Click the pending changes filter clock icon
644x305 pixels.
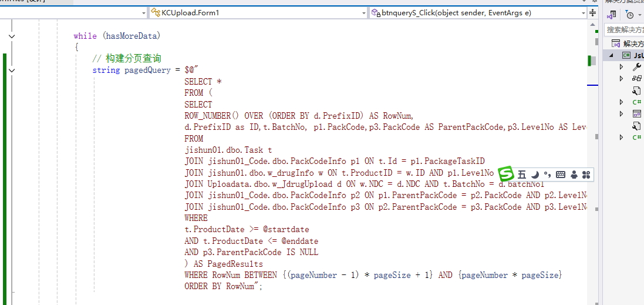pyautogui.click(x=629, y=15)
